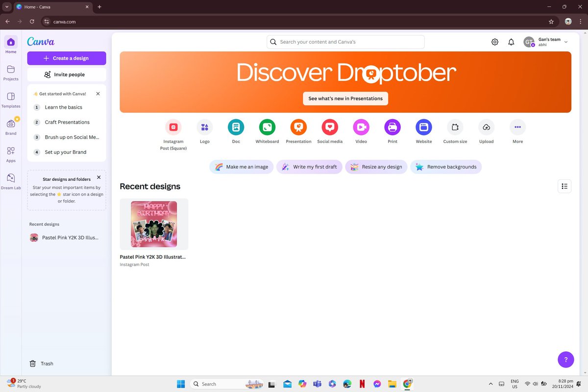
Task: Create a new Presentation
Action: point(298,127)
